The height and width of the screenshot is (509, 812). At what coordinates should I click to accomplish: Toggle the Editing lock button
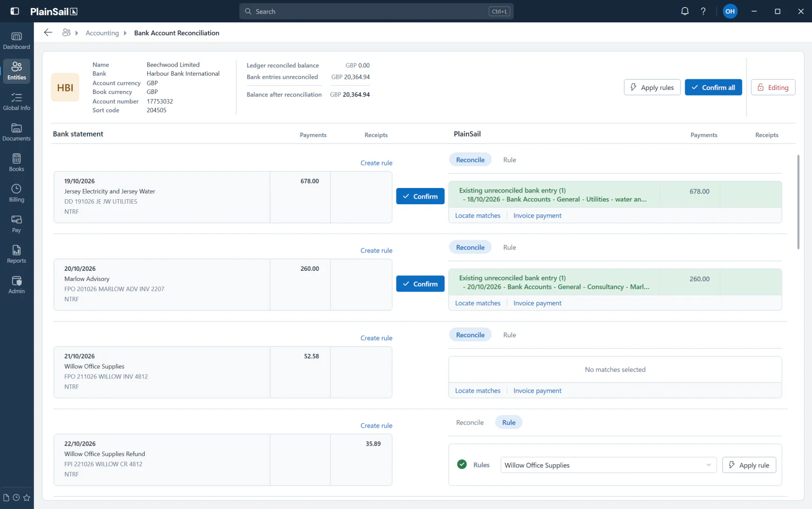773,87
